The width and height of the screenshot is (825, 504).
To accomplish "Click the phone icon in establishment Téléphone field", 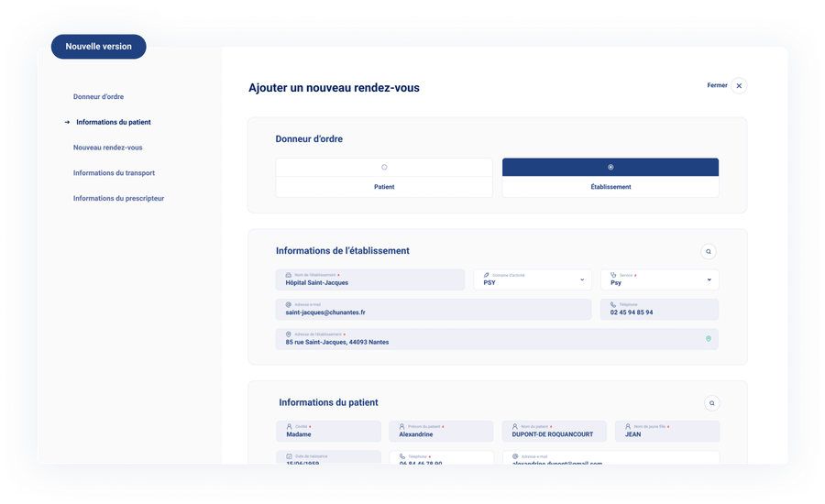I will click(612, 304).
